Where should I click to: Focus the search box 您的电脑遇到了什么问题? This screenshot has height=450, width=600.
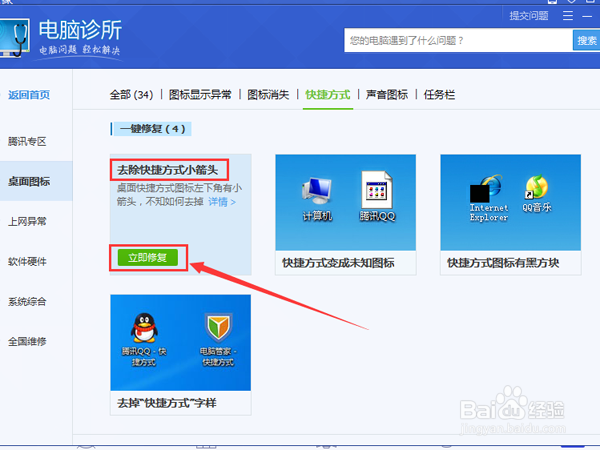[458, 40]
